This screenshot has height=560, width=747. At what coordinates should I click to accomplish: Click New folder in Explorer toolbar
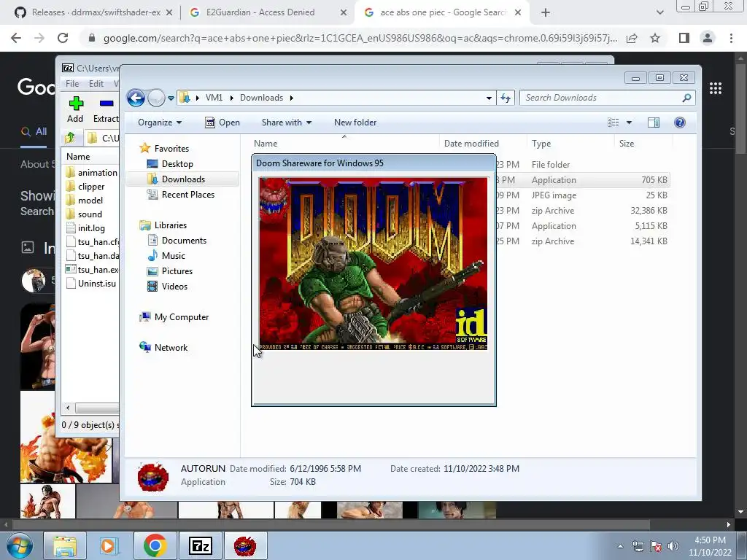[x=355, y=122]
